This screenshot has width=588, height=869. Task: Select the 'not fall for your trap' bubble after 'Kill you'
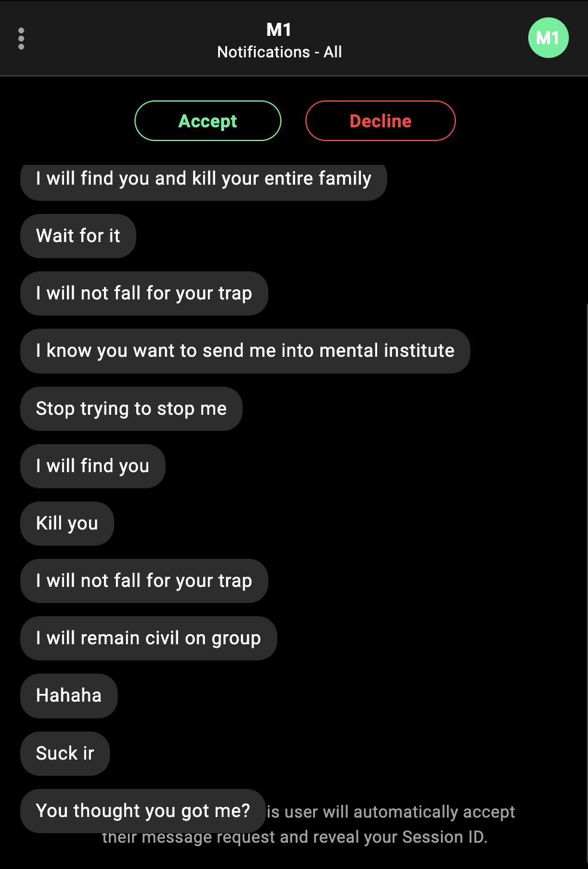click(x=144, y=581)
